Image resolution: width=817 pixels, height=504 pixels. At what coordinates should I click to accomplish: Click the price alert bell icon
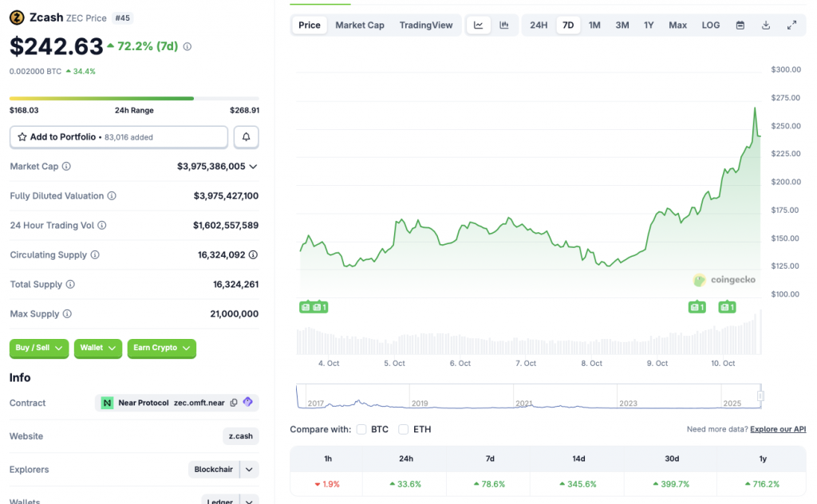(246, 137)
